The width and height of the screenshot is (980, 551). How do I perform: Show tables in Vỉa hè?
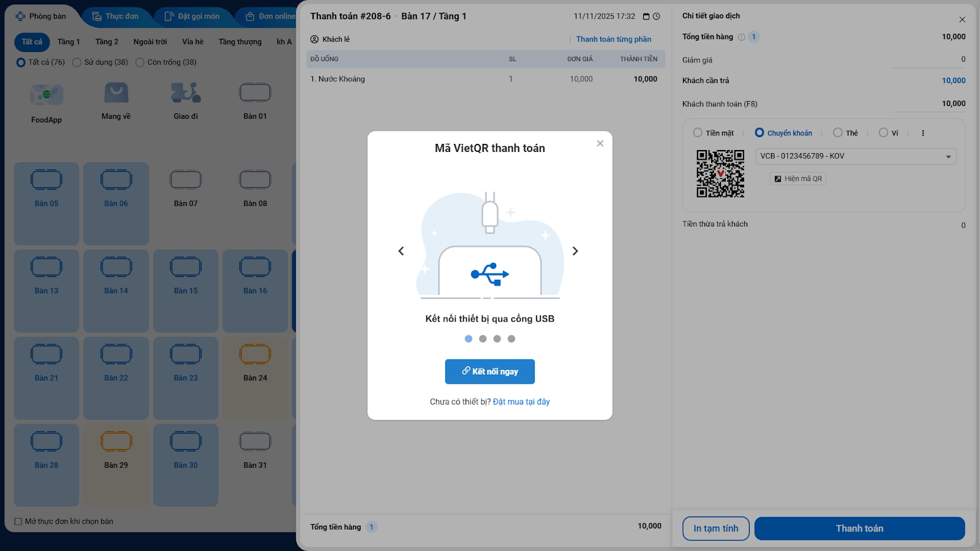click(x=192, y=42)
